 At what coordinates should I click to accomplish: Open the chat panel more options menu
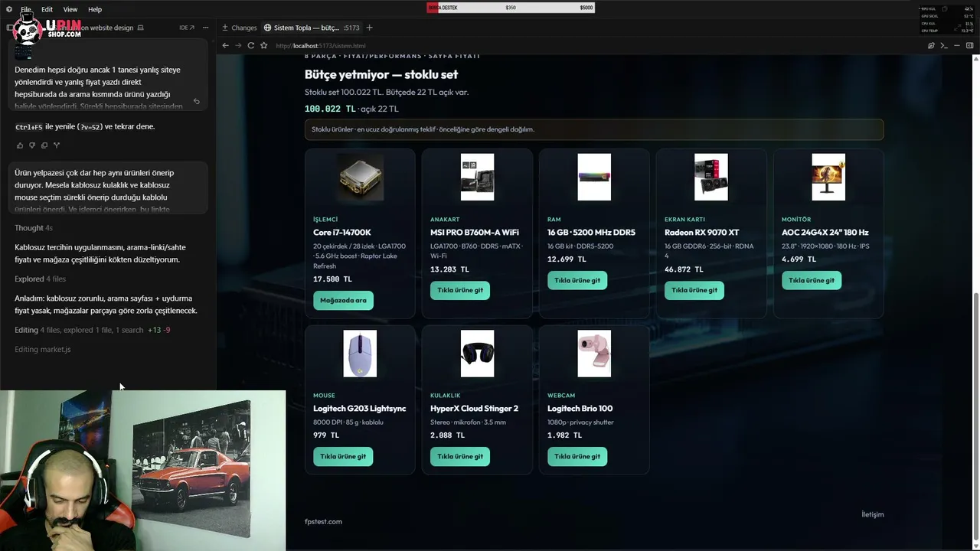pos(205,28)
